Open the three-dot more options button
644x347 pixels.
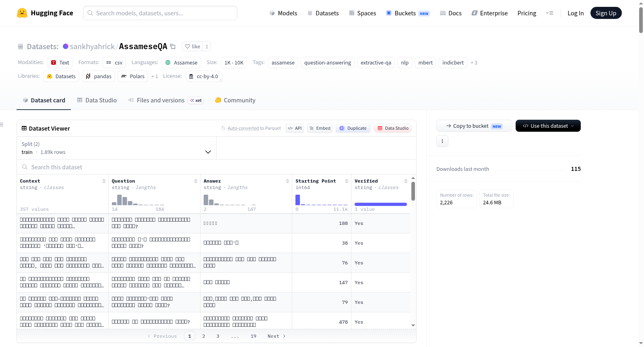(x=442, y=141)
